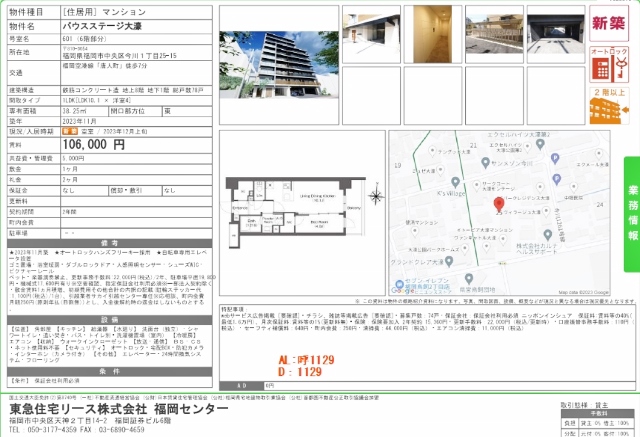
Task: Click the 2023年11月 build date value
Action: (80, 122)
